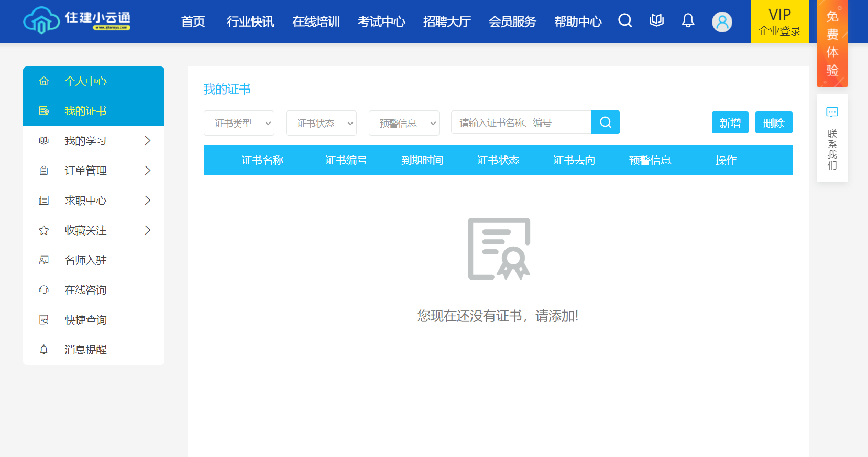
Task: Click the blue certificate search button
Action: point(606,122)
